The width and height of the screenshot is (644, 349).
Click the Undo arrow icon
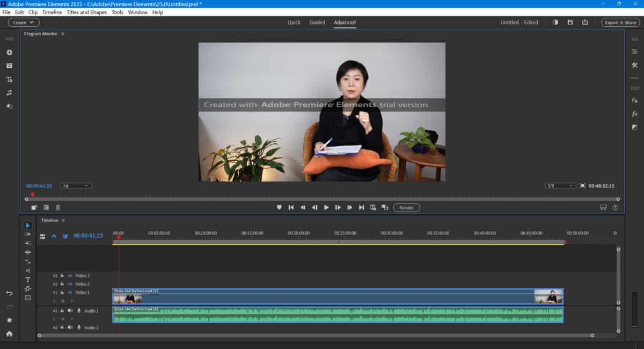pos(9,293)
